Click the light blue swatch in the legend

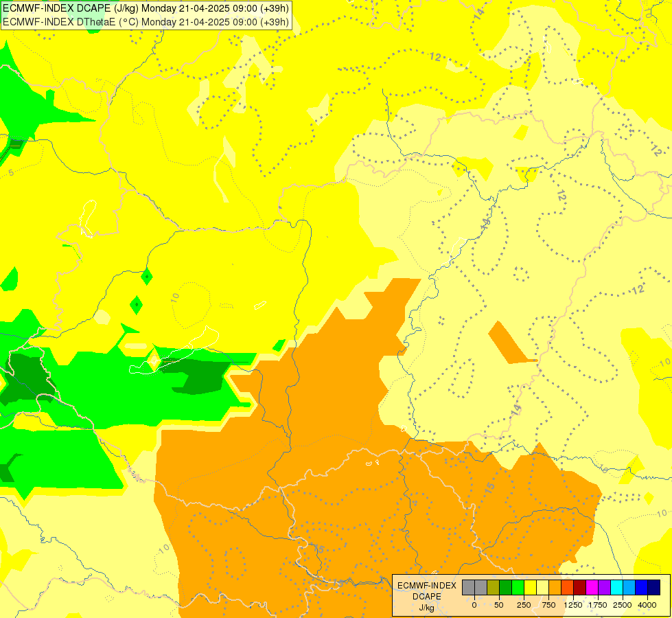[629, 587]
